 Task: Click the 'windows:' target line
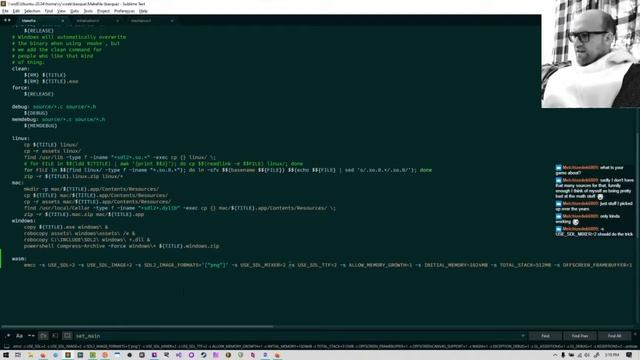coord(24,221)
